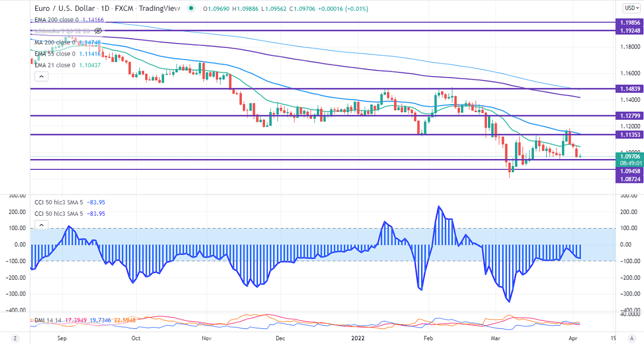Click the open value O1.09690

[217, 9]
